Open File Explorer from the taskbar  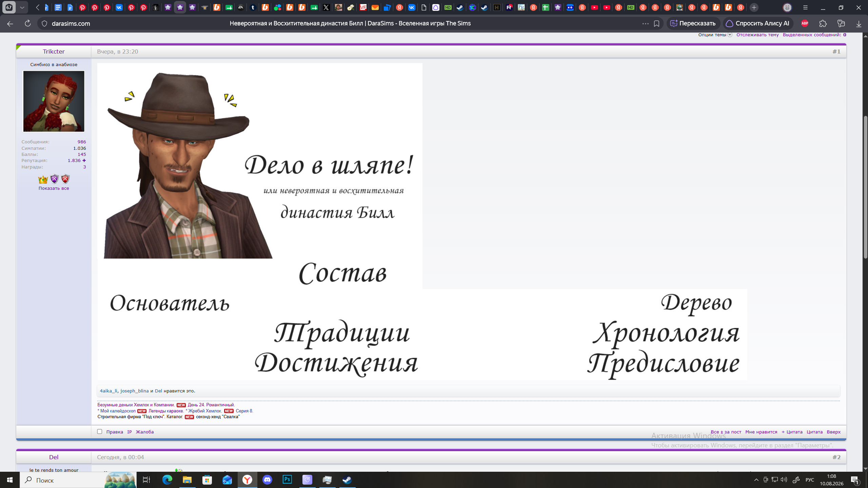[187, 480]
